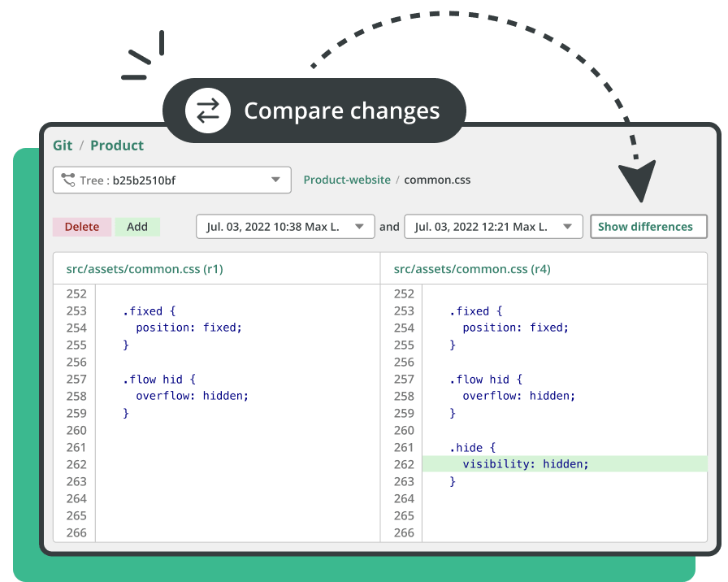Click the green Add legend swatch
Image resolution: width=728 pixels, height=582 pixels.
coord(137,227)
